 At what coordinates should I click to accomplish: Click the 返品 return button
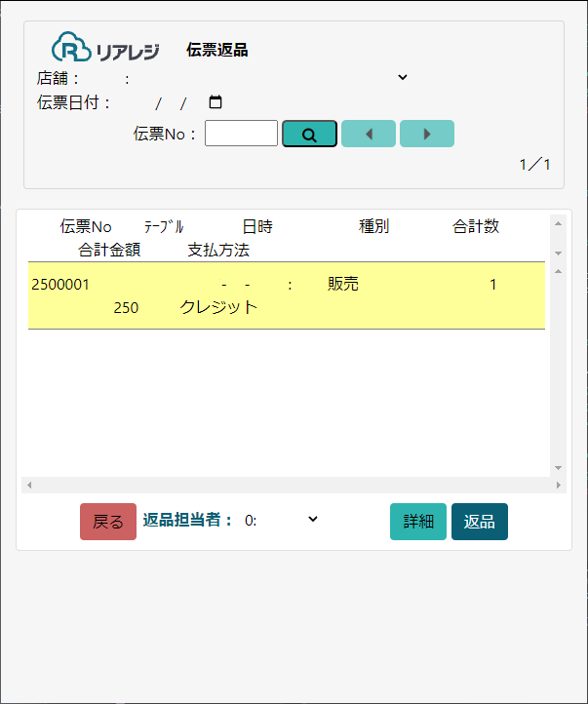click(479, 522)
